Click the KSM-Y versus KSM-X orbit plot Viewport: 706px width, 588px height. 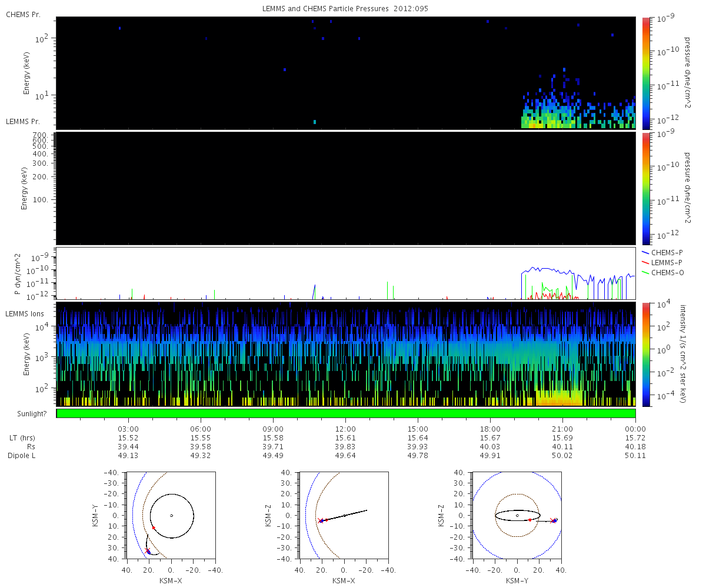coord(171,515)
